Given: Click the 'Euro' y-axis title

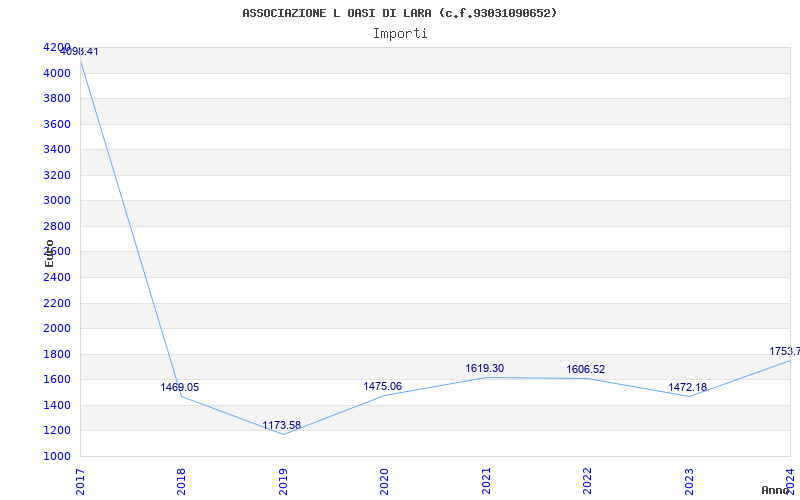Looking at the screenshot, I should click(x=49, y=254).
